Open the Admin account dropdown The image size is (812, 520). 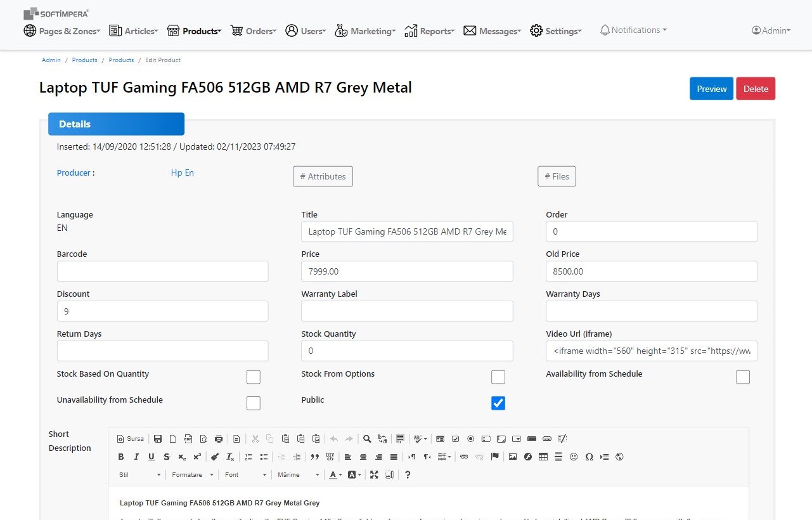pos(771,30)
